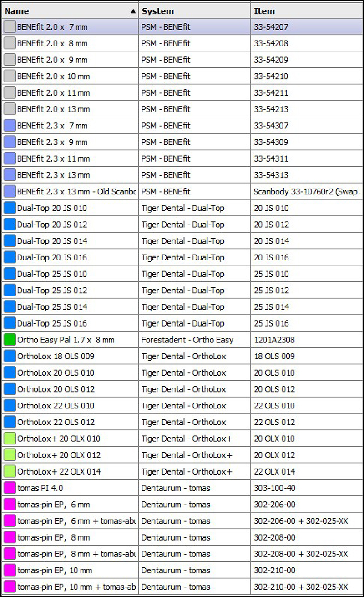Select the tomas-pin EP, 10 mm + tomas-ab name
The width and height of the screenshot is (364, 597).
pos(77,587)
